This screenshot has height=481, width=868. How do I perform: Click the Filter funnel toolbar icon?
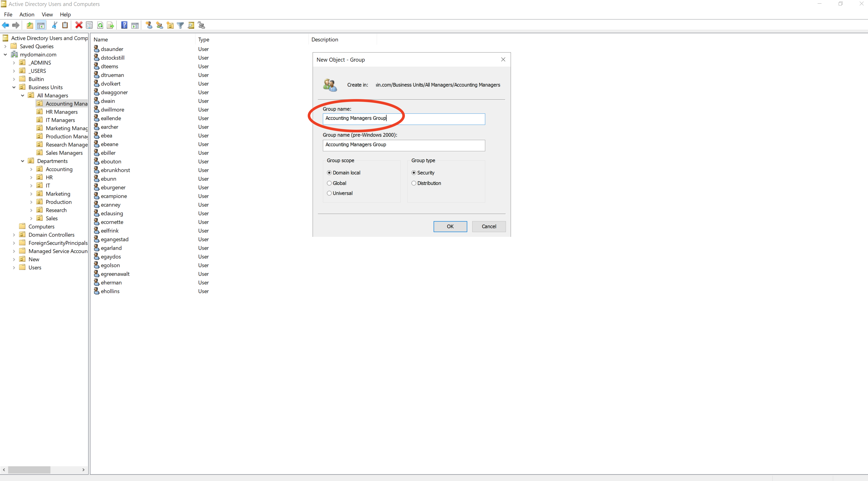(180, 25)
